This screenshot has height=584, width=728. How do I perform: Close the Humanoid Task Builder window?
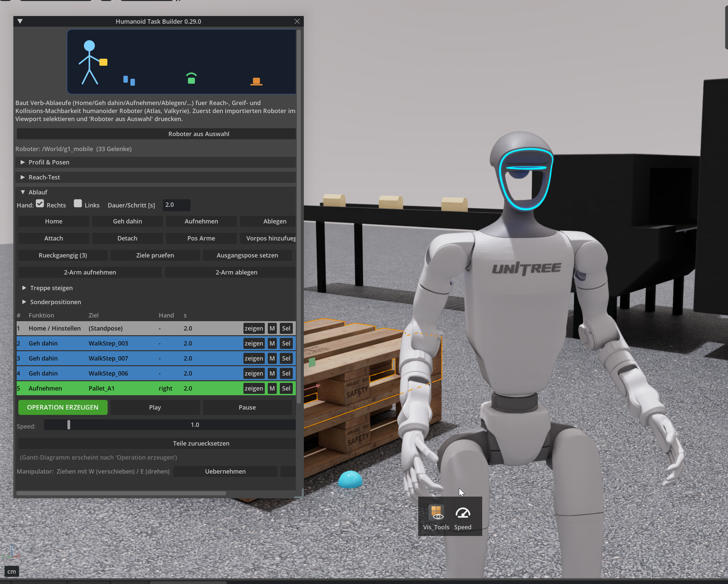pos(297,21)
